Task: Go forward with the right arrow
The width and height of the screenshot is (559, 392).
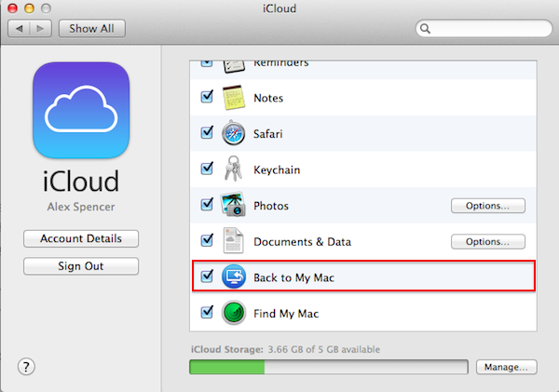Action: pos(41,29)
